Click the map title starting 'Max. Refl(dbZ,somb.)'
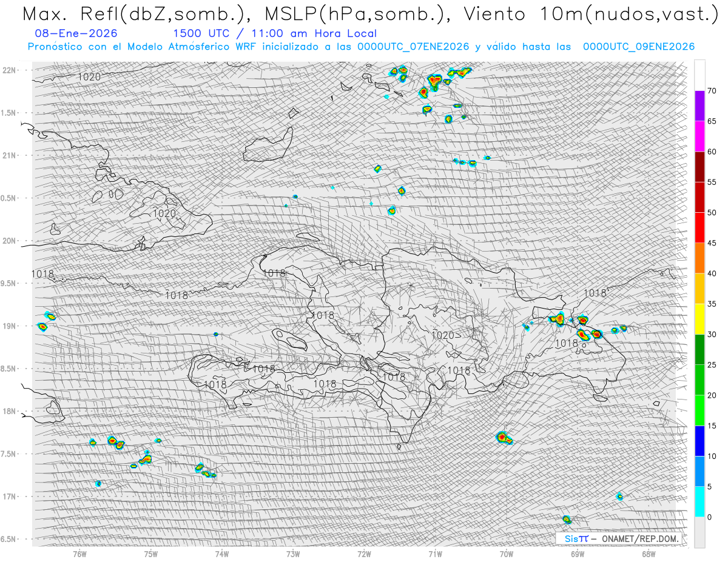 [371, 13]
